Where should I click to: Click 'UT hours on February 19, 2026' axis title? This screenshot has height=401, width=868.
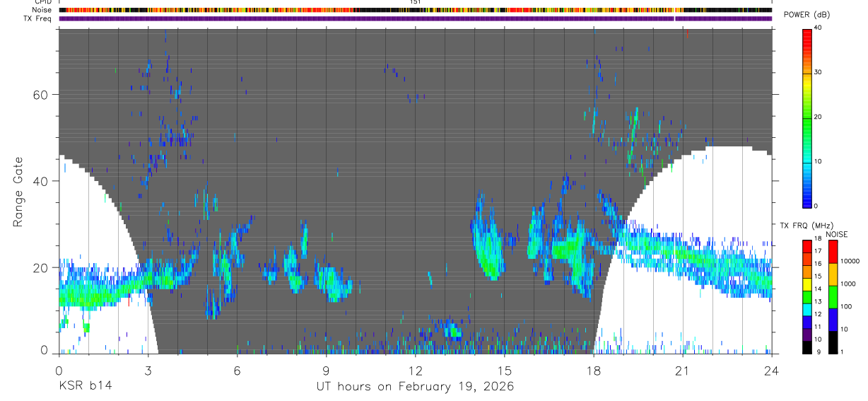[415, 387]
